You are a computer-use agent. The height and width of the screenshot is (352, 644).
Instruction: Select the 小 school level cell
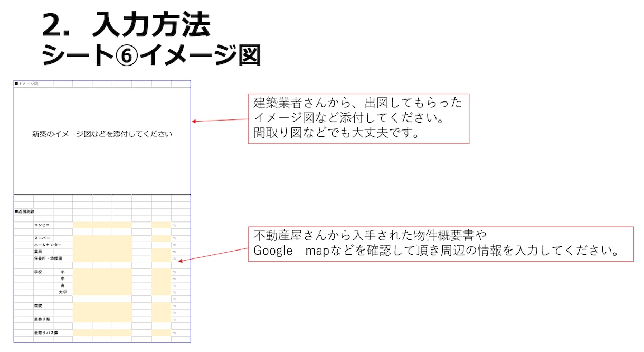click(x=63, y=272)
